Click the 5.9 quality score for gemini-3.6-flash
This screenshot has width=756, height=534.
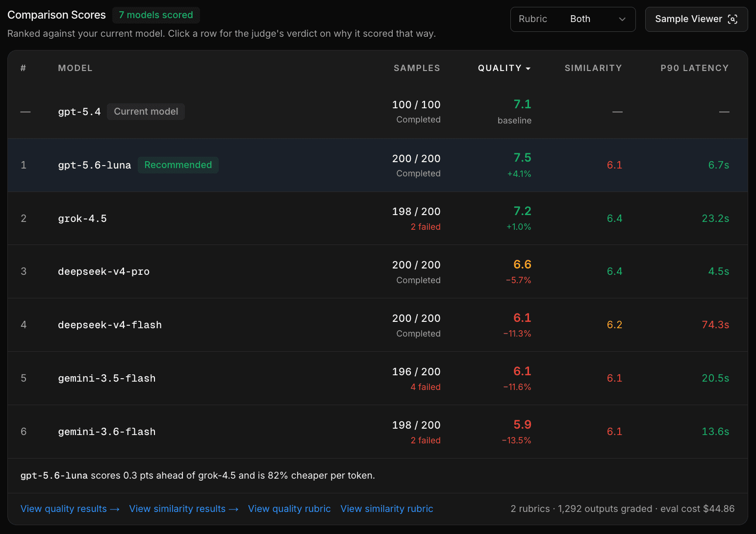[522, 425]
